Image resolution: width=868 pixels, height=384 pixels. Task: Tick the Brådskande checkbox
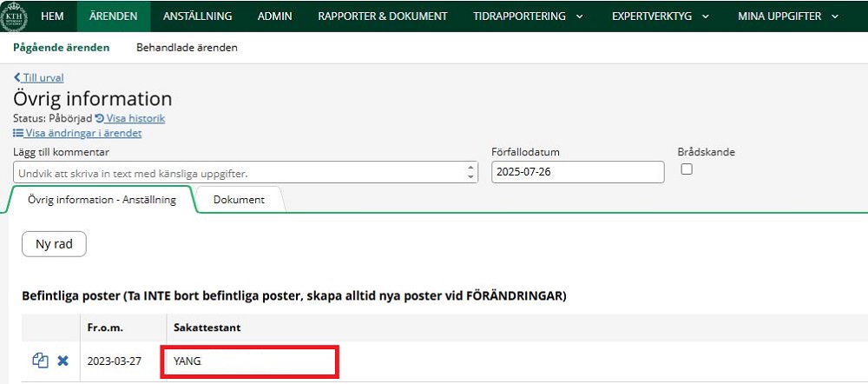pyautogui.click(x=687, y=169)
